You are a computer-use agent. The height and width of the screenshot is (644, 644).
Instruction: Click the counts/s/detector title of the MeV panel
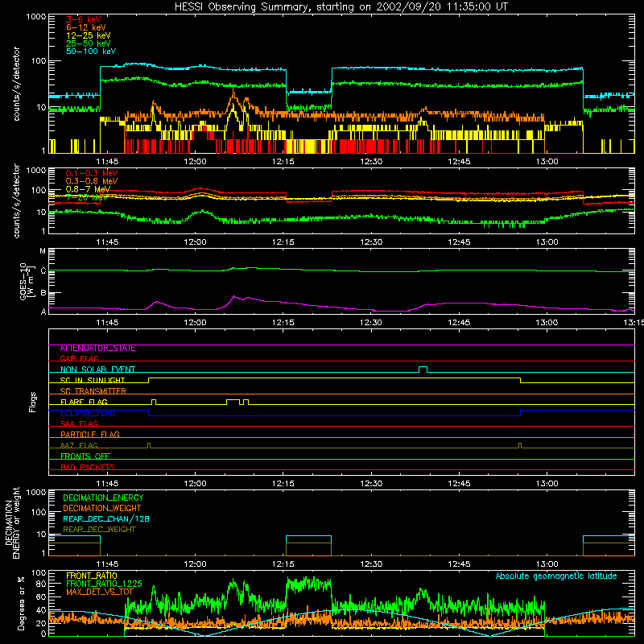(16, 200)
